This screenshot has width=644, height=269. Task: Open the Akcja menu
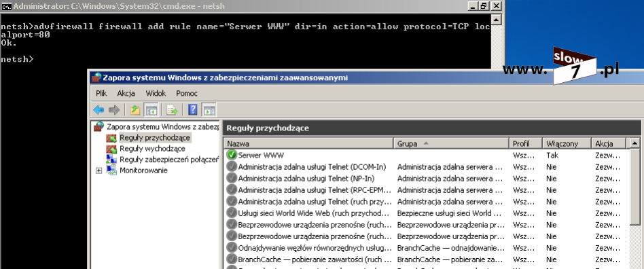pos(126,93)
